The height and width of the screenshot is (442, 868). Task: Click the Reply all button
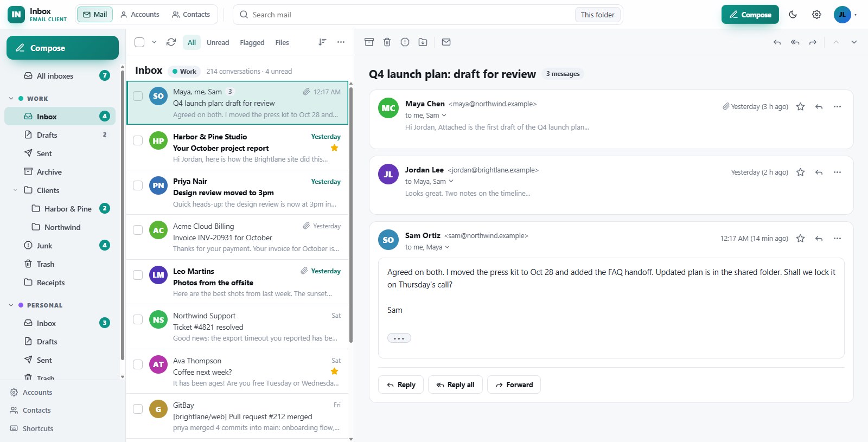coord(455,385)
